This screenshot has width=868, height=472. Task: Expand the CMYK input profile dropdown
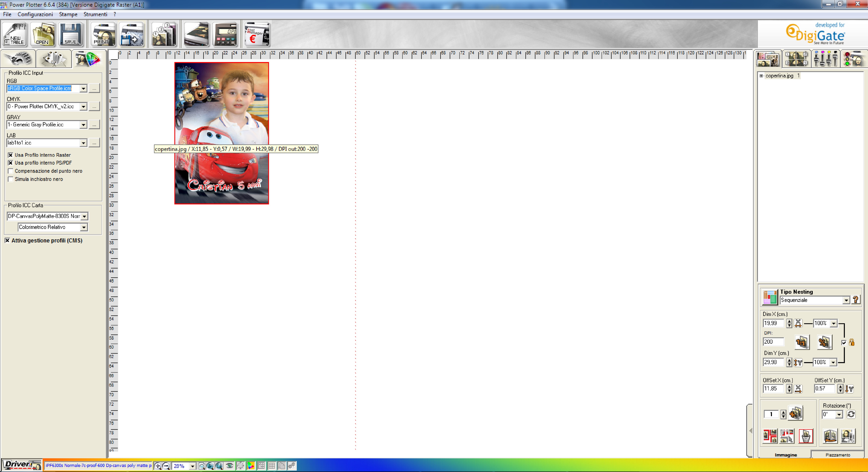point(83,107)
